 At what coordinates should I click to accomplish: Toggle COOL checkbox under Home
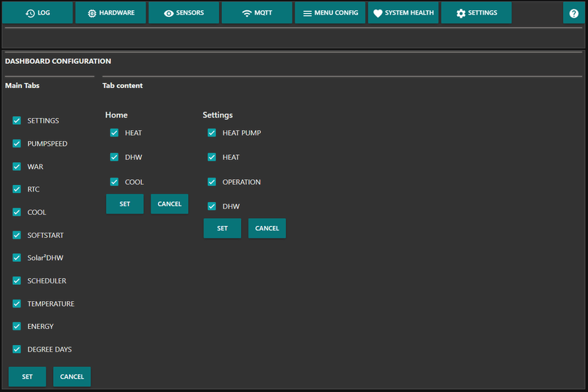115,181
